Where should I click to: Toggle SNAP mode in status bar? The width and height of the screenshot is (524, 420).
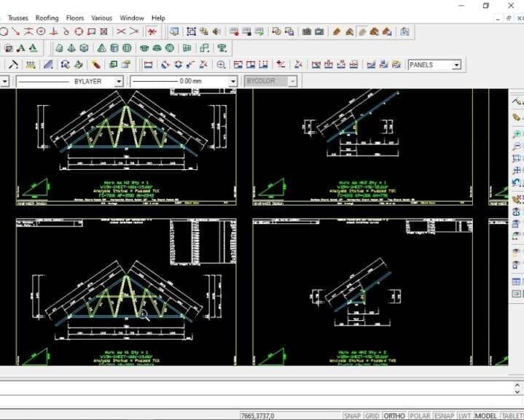(x=352, y=416)
